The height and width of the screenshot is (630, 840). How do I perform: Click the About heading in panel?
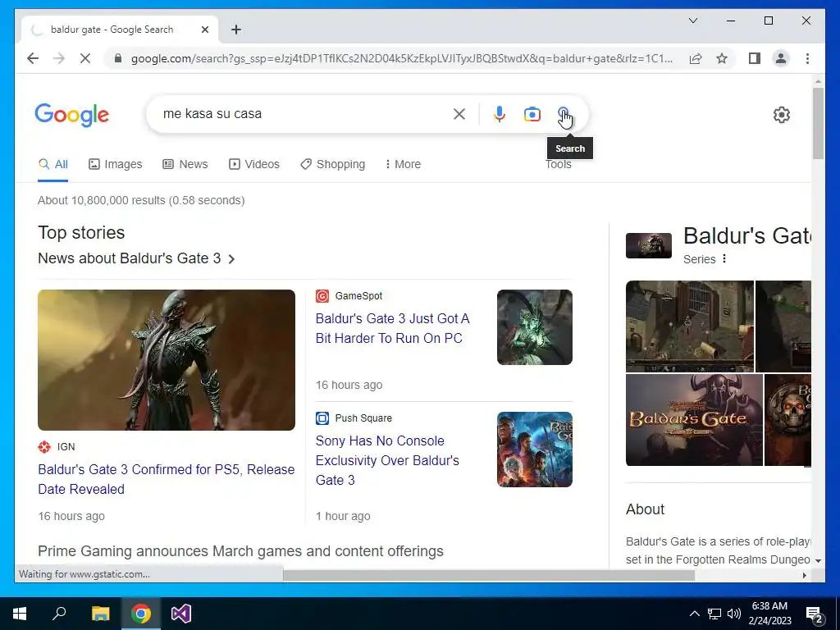[645, 509]
